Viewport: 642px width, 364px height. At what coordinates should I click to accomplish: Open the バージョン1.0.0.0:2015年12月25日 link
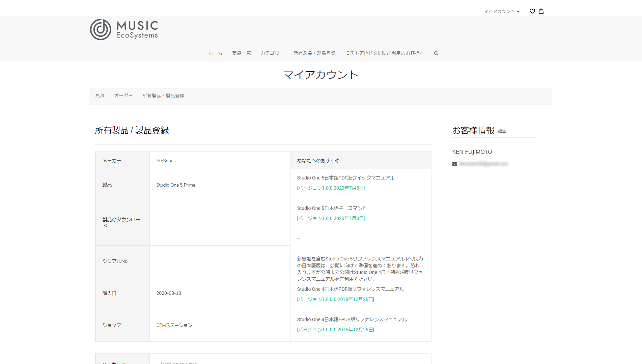point(336,330)
